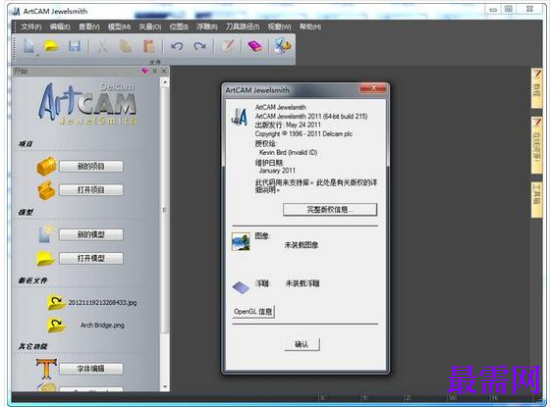Click the options icon at toolbar end
The image size is (559, 411).
click(x=282, y=46)
